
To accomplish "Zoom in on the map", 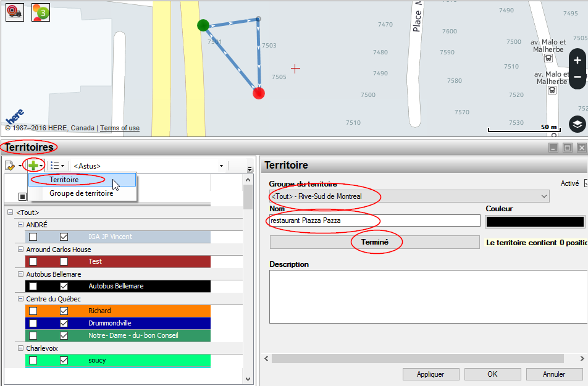I will click(577, 61).
